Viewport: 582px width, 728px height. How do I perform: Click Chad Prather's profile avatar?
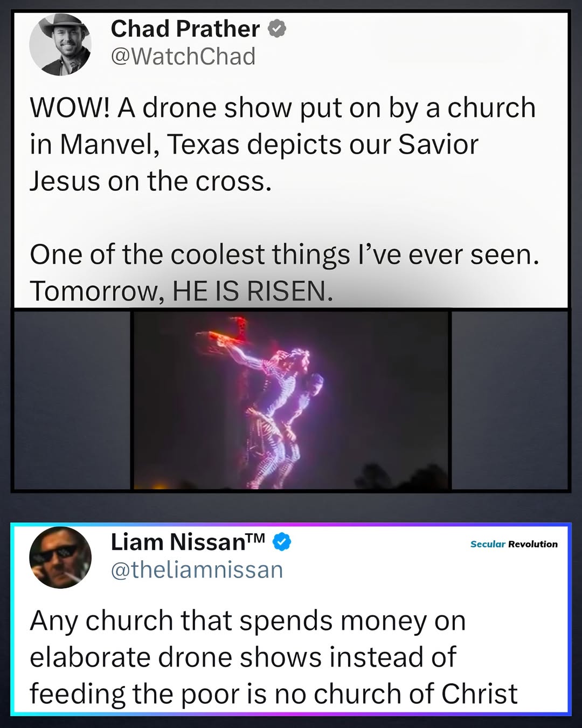60,44
